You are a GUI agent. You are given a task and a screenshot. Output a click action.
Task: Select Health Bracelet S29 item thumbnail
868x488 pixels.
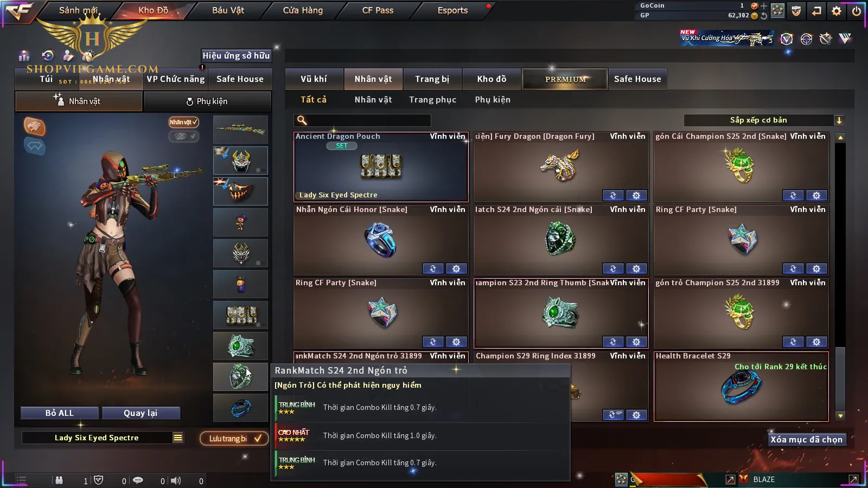pyautogui.click(x=741, y=387)
